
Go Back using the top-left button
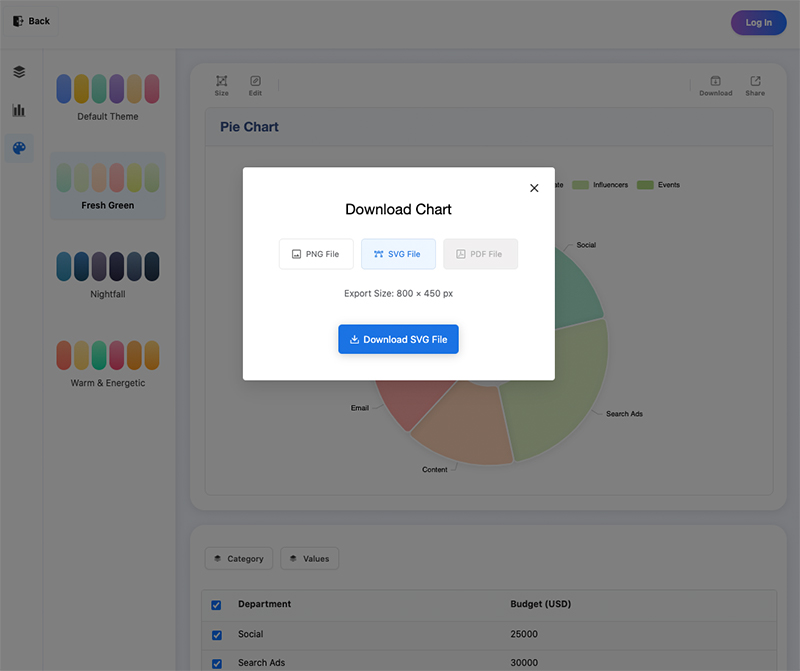coord(31,21)
